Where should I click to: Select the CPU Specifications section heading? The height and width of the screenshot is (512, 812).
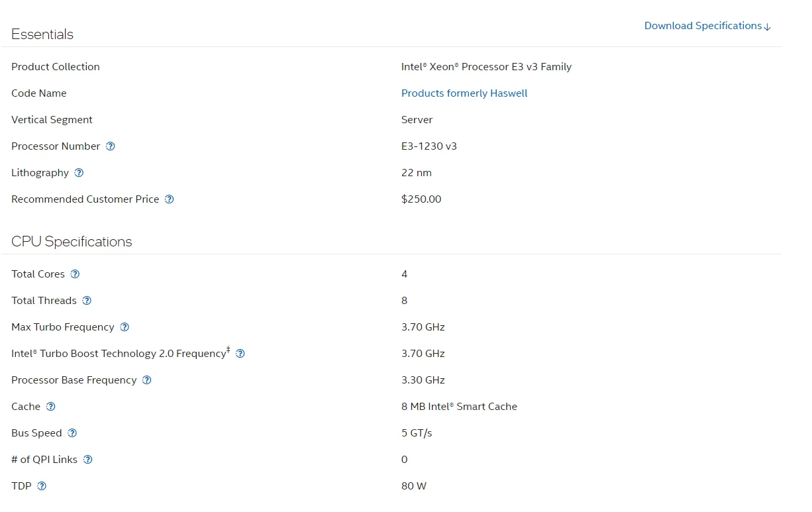[x=72, y=242]
